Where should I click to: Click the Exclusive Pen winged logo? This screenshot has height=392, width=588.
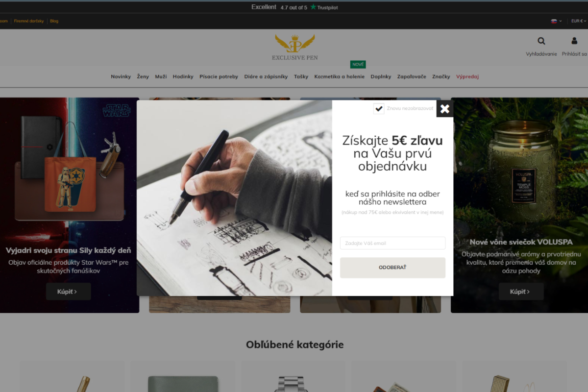click(295, 48)
